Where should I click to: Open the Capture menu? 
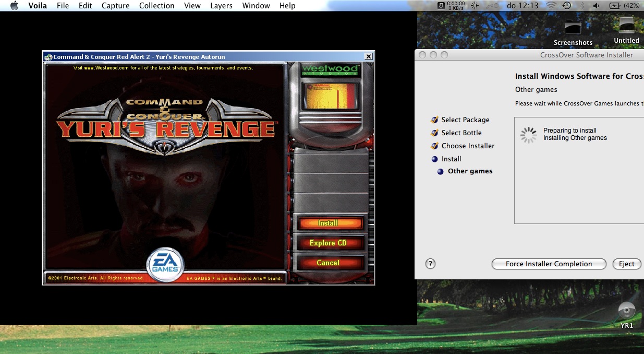click(115, 6)
